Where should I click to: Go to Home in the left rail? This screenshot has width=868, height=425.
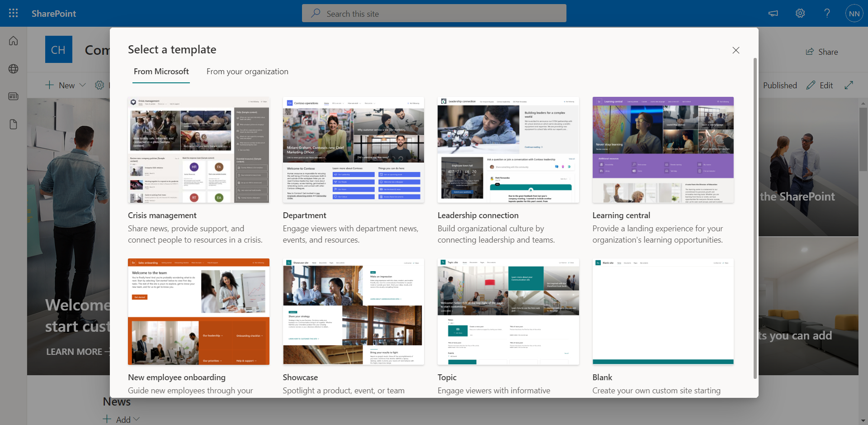14,41
